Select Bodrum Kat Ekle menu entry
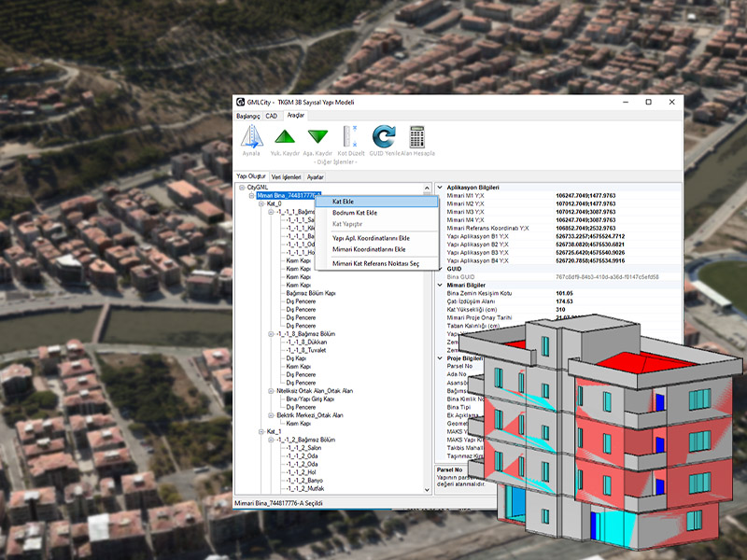 (x=355, y=213)
